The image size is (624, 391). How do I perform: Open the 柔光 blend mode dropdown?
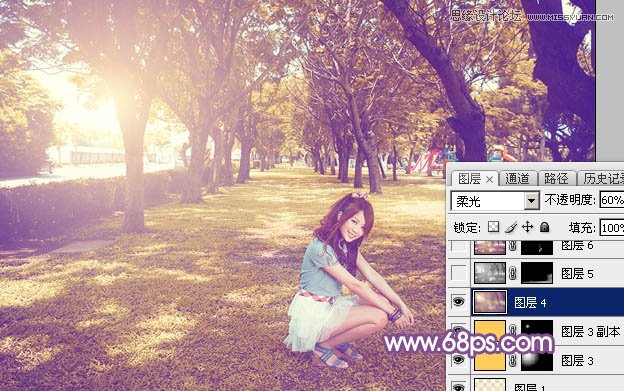tap(495, 201)
